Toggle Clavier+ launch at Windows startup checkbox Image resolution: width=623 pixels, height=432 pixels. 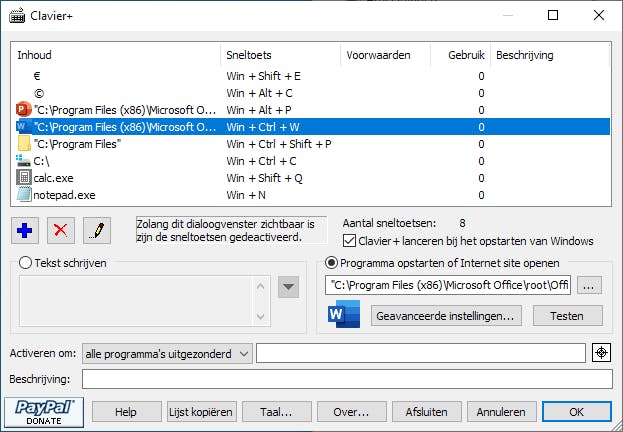click(349, 241)
